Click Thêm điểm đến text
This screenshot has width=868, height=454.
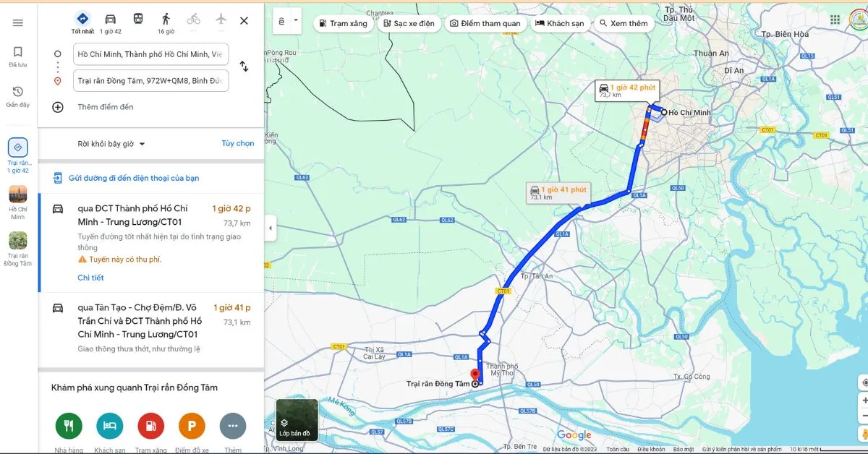[x=106, y=107]
